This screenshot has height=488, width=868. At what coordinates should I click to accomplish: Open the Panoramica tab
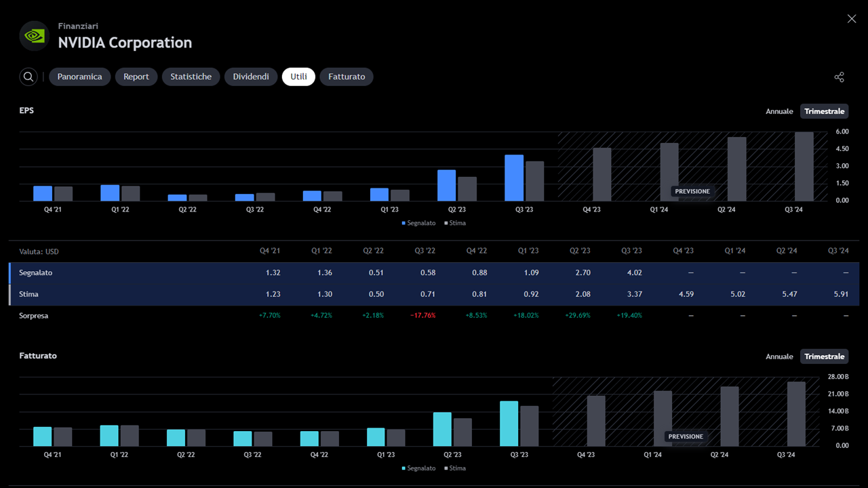[79, 77]
